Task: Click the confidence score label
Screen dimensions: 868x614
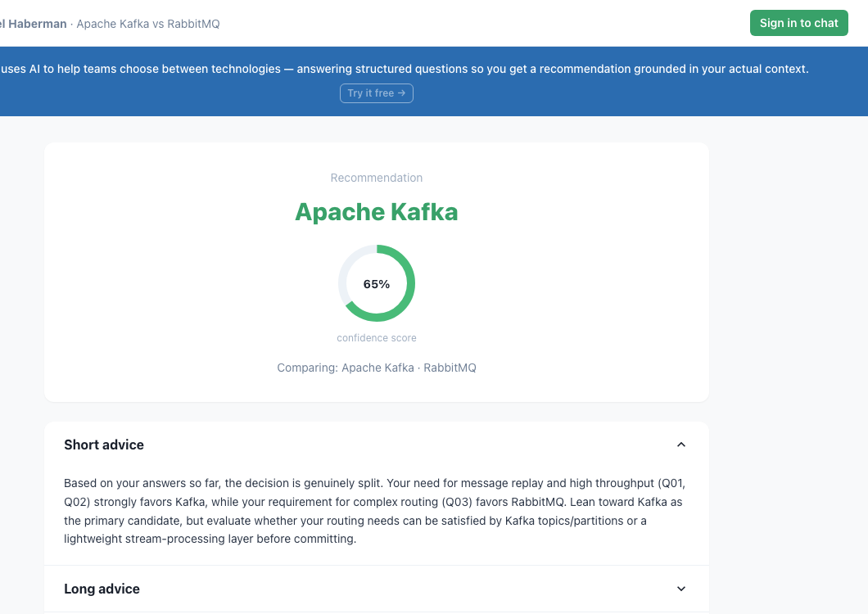Action: [377, 338]
